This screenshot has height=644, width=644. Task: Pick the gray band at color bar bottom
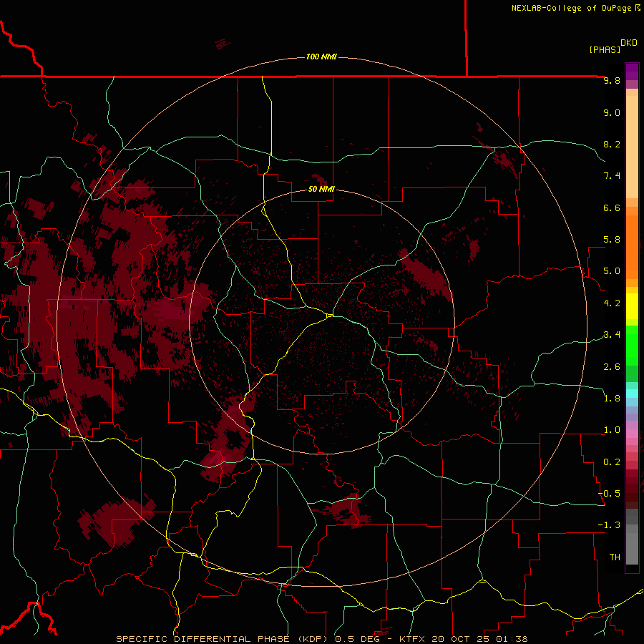[632, 546]
